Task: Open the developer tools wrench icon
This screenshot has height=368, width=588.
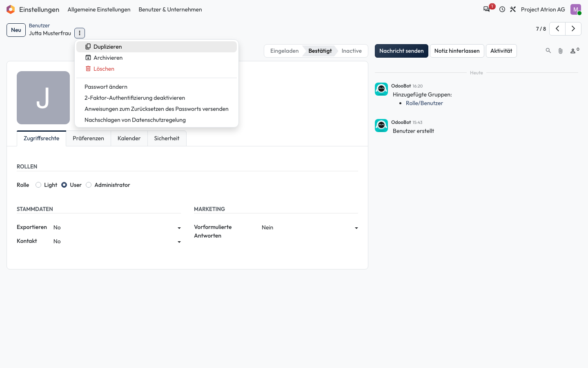Action: tap(513, 9)
